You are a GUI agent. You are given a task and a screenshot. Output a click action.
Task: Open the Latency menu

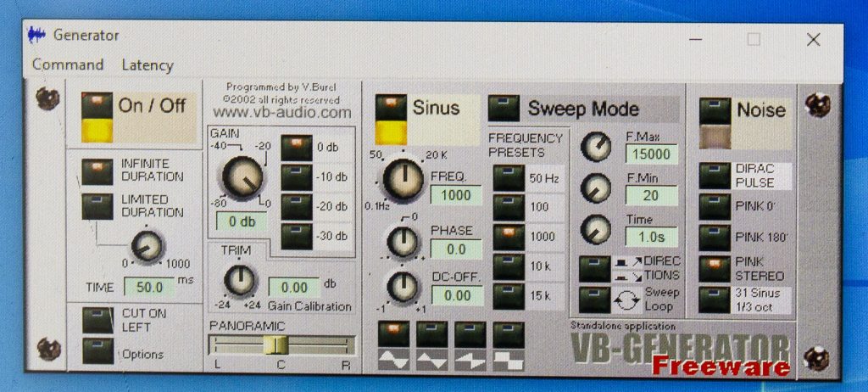(147, 64)
